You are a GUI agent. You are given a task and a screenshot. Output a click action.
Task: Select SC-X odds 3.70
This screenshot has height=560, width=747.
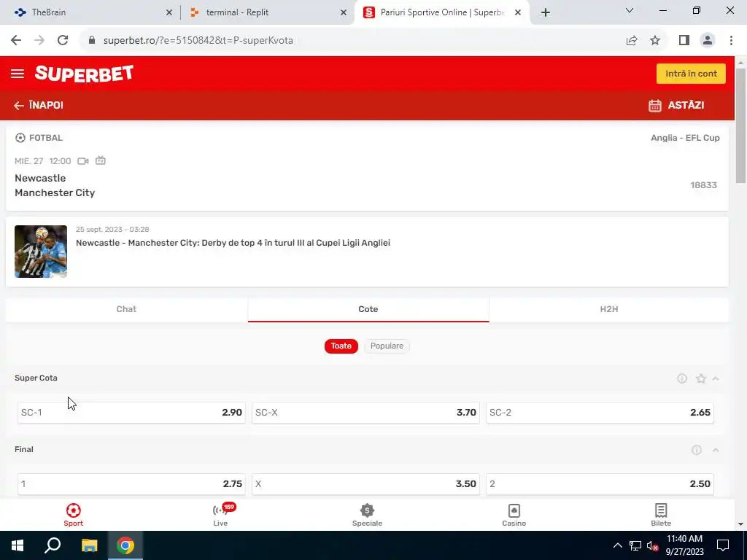(365, 413)
